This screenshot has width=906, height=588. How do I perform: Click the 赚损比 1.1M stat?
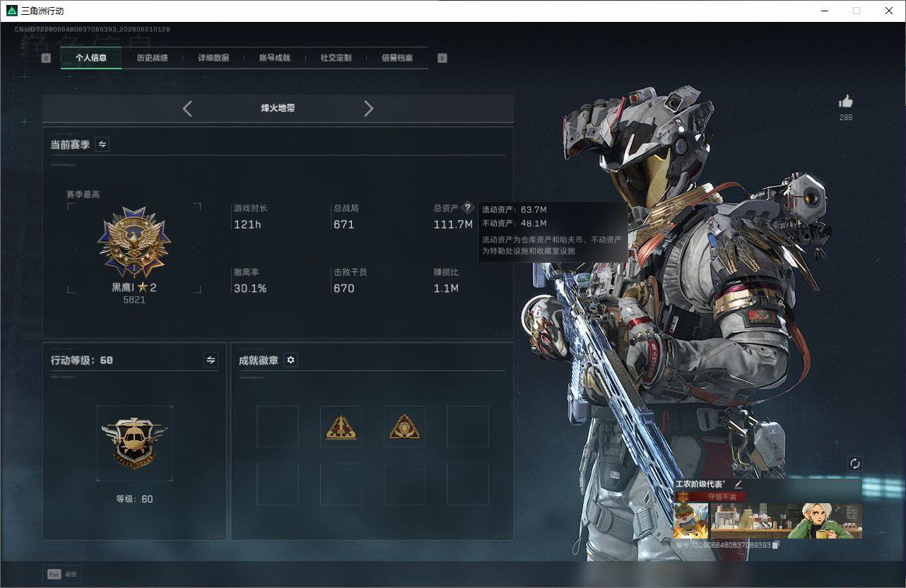click(x=447, y=281)
